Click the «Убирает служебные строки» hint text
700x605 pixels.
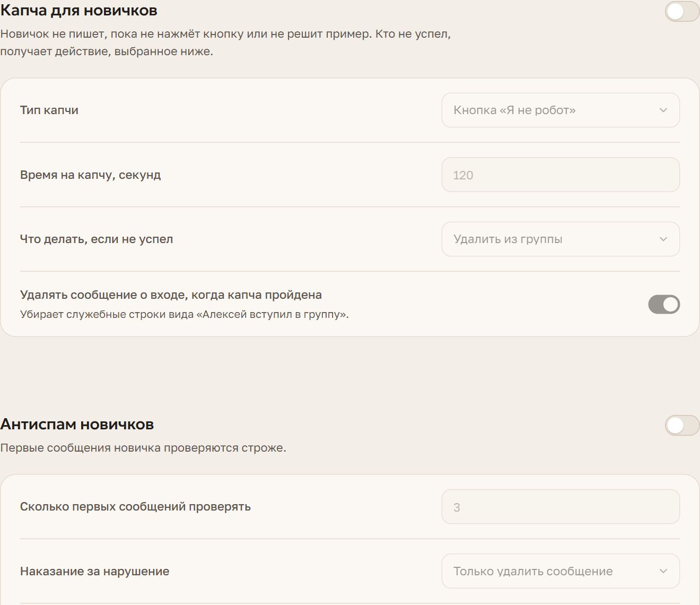(185, 314)
